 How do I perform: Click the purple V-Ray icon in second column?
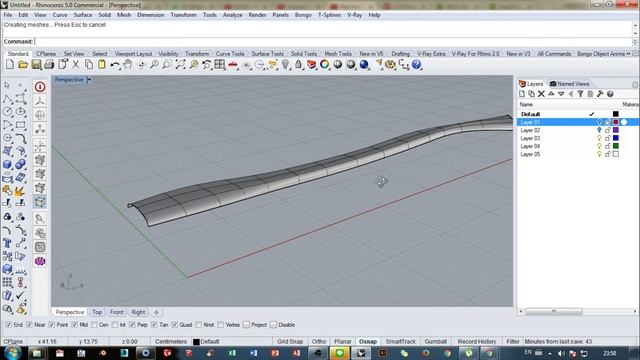[40, 261]
